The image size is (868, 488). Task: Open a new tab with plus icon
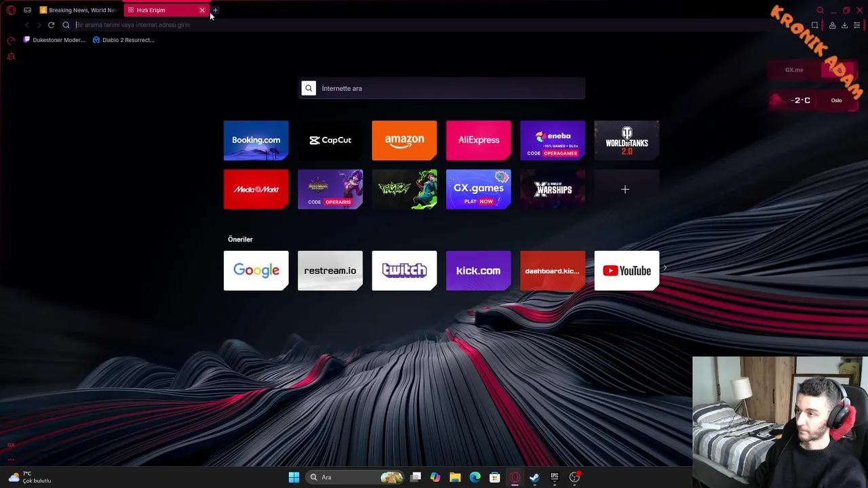pyautogui.click(x=215, y=10)
